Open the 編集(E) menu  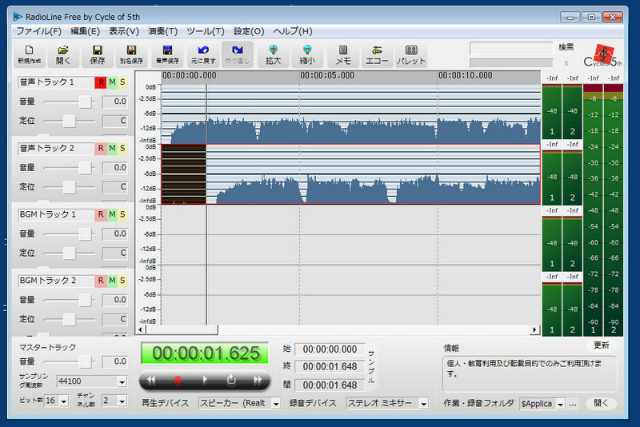tap(85, 31)
